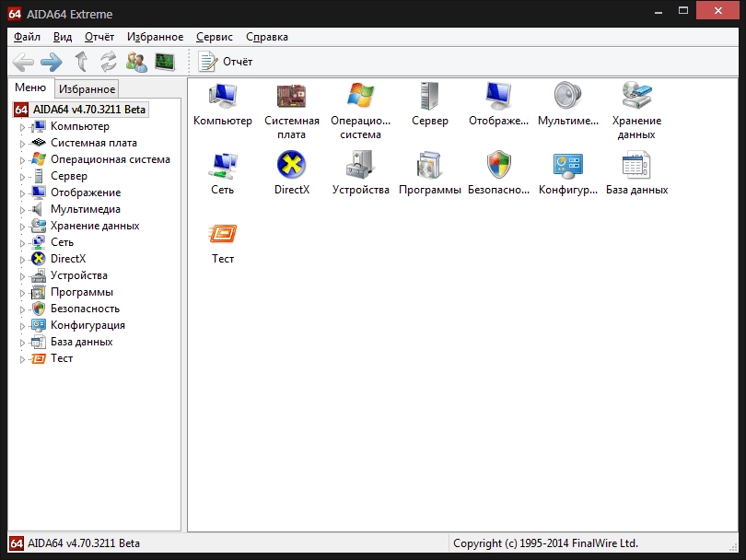
Task: Open the Программы icon in main pane
Action: (x=430, y=173)
